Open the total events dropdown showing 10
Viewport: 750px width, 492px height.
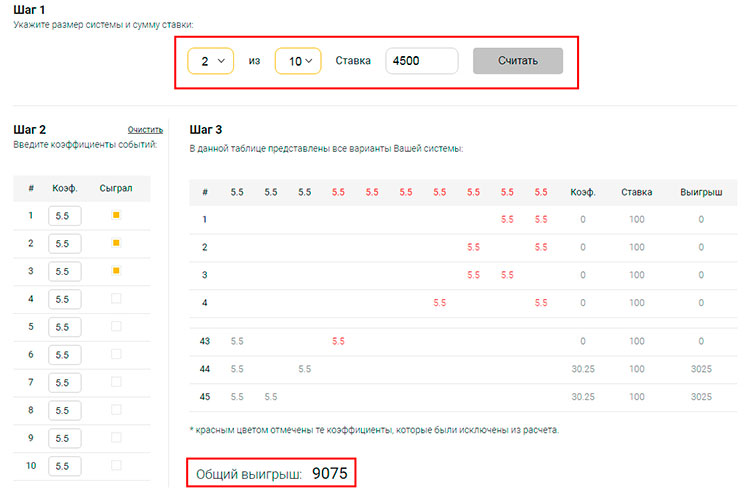298,61
